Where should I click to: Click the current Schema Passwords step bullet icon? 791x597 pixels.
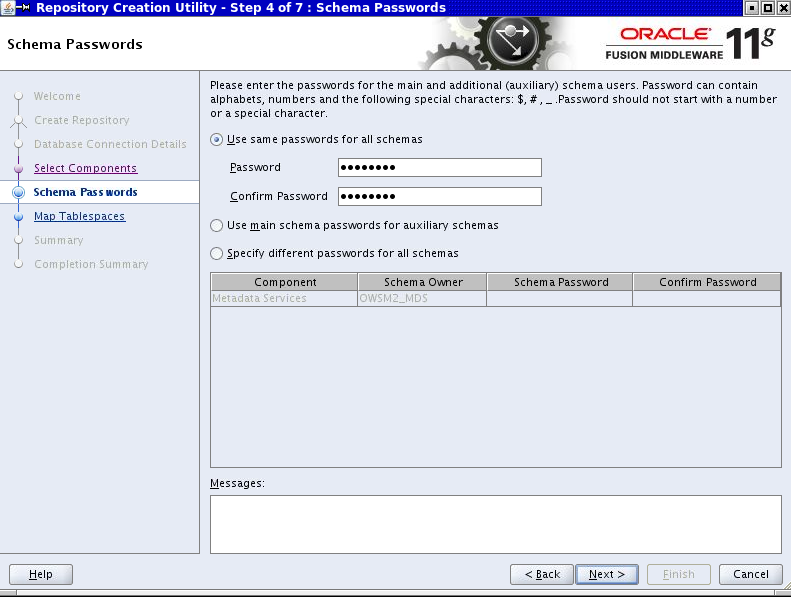tap(19, 192)
